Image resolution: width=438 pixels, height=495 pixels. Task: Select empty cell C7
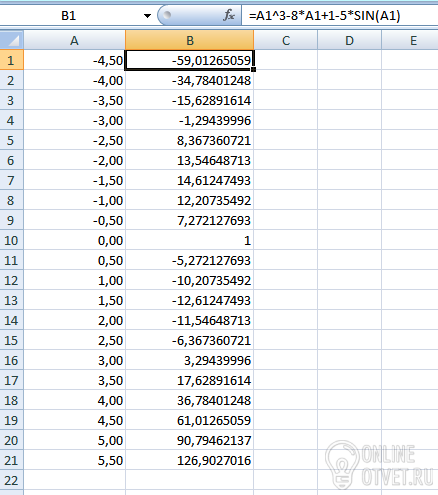[x=286, y=180]
